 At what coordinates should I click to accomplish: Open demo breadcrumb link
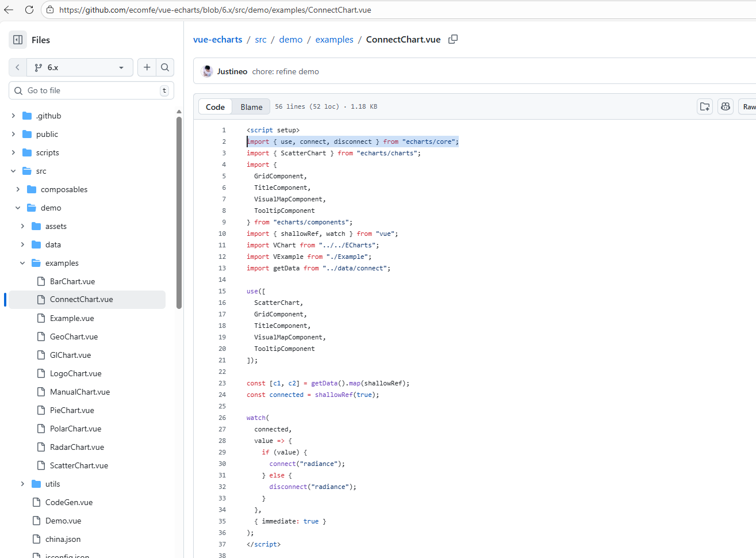[x=291, y=39]
